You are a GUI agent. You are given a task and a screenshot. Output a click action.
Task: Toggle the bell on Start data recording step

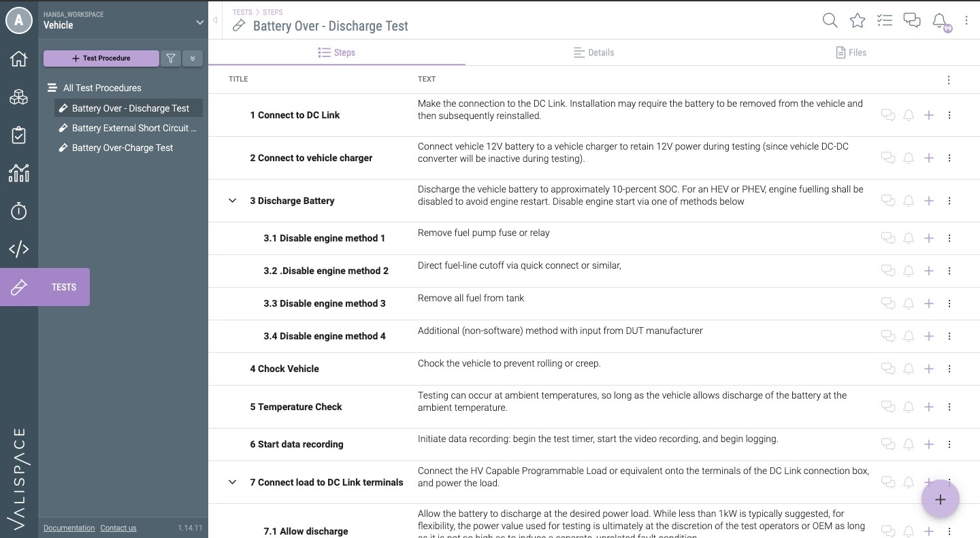(x=908, y=444)
